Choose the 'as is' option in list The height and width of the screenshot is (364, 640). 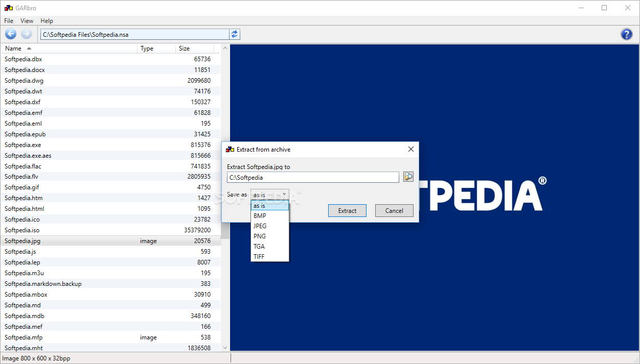point(270,206)
